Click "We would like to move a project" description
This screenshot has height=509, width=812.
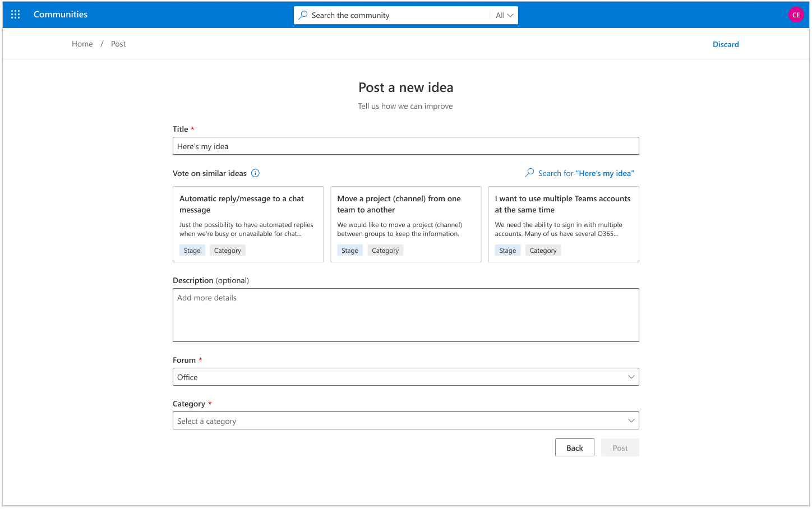pos(399,229)
